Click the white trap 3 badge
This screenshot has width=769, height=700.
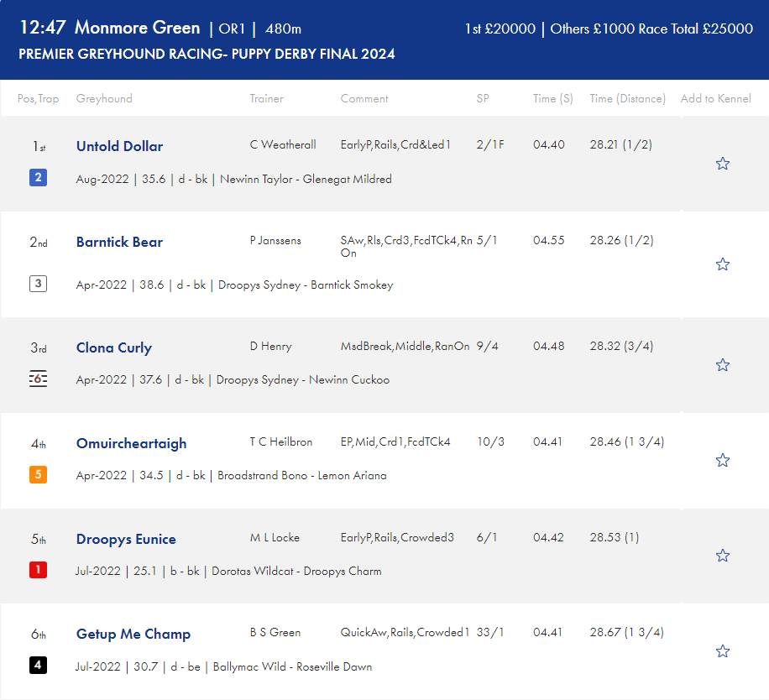tap(39, 284)
